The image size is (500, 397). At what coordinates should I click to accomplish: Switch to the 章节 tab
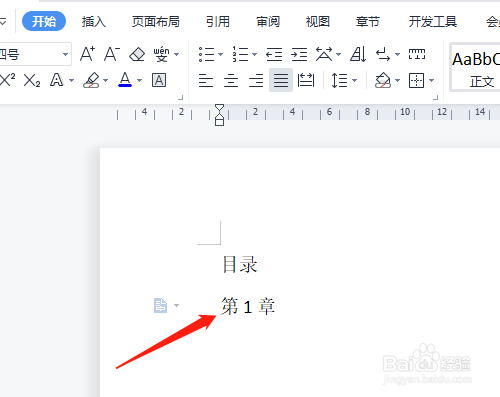368,22
